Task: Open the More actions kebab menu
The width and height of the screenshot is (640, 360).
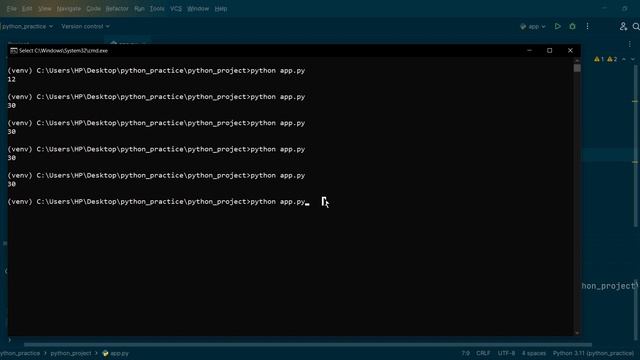Action: 587,26
